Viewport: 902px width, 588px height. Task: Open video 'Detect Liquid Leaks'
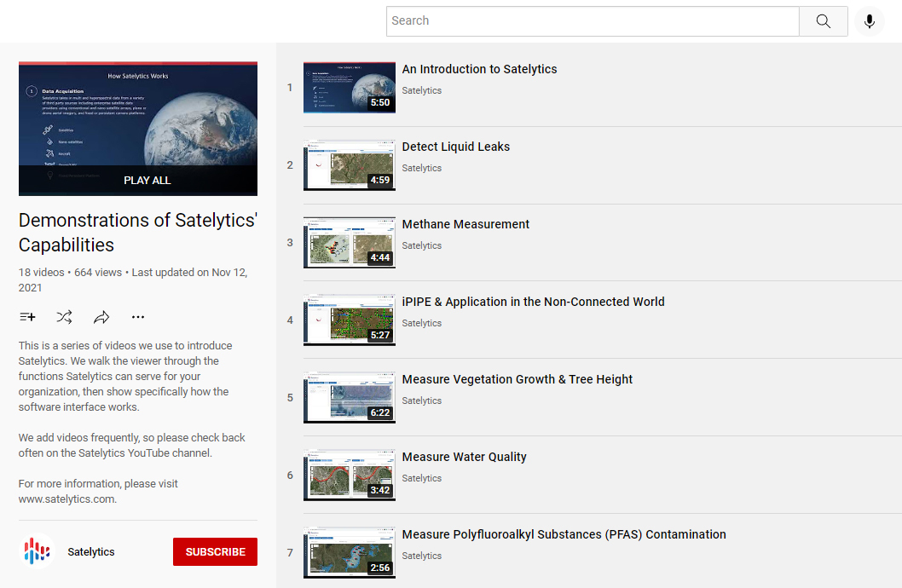(x=455, y=147)
